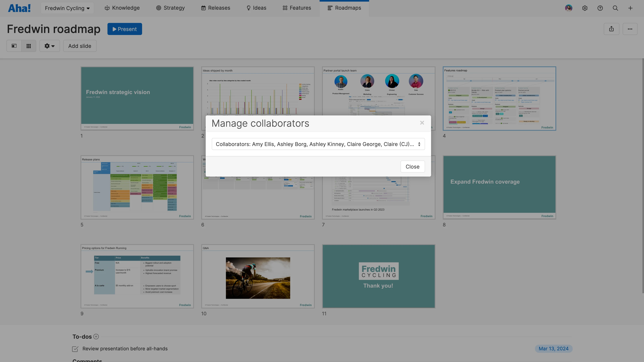Click the help question mark icon
The image size is (644, 362).
click(x=600, y=8)
